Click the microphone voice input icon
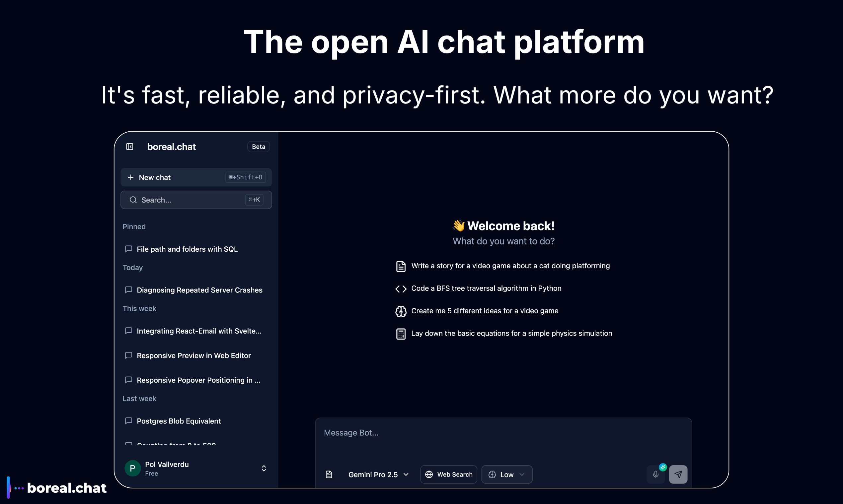The height and width of the screenshot is (504, 843). tap(655, 474)
